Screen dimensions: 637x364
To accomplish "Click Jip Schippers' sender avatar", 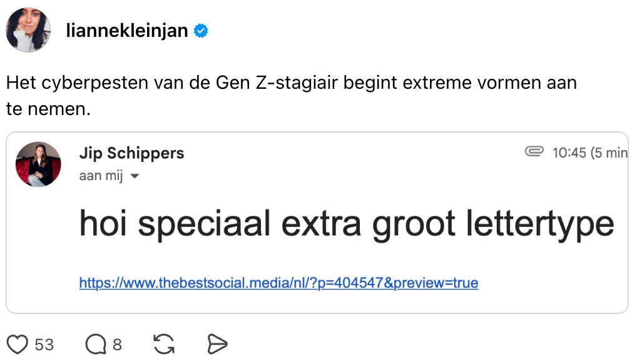I will click(x=38, y=164).
